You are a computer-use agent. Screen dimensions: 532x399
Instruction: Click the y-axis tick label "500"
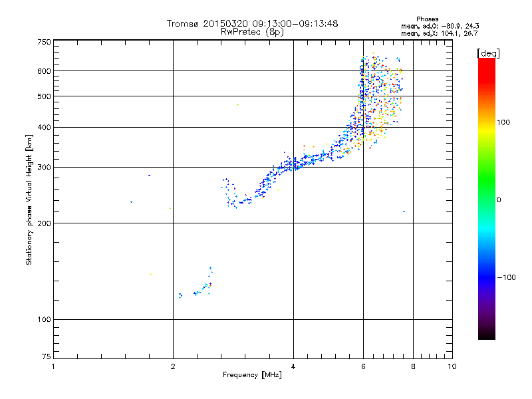point(44,96)
